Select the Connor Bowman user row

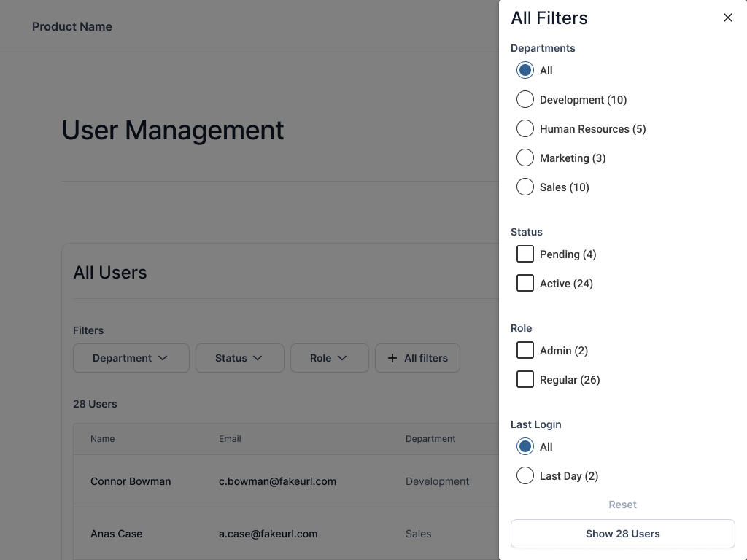(x=130, y=481)
